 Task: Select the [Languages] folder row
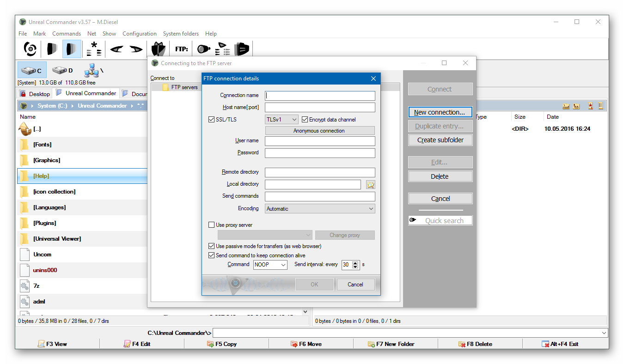(x=82, y=207)
